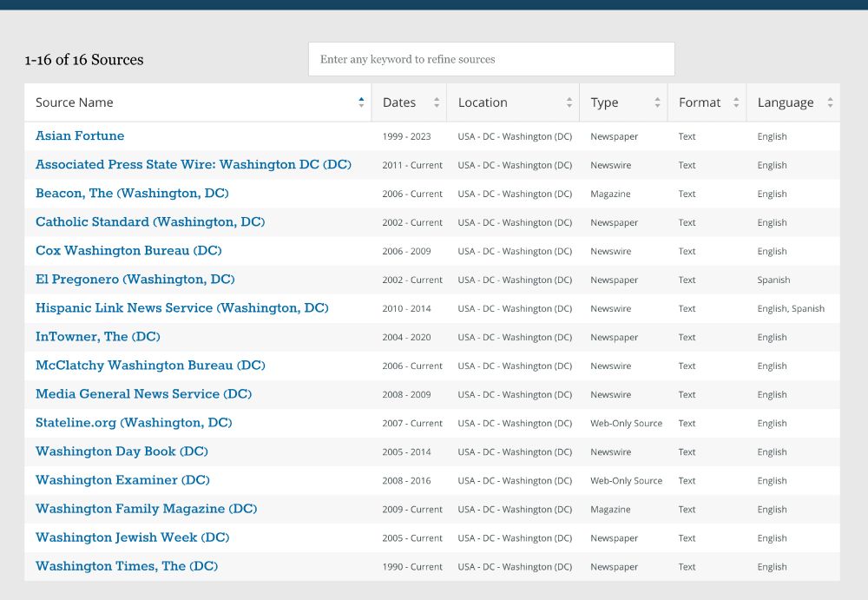Click location cell in Catholic Standard row
The image size is (868, 600).
point(515,222)
